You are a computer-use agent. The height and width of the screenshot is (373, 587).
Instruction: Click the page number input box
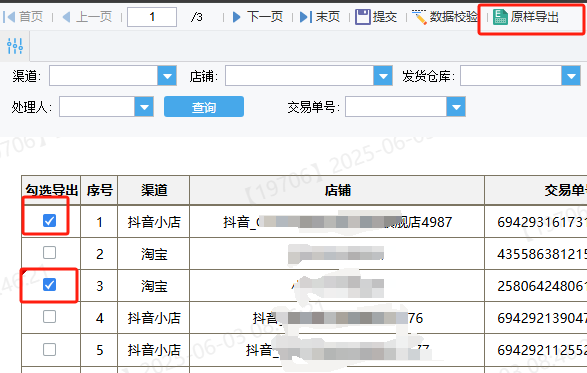[x=152, y=17]
